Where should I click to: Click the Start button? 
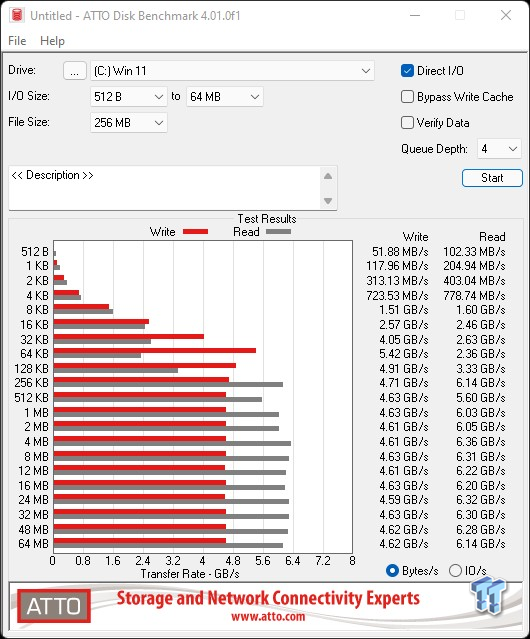(492, 178)
